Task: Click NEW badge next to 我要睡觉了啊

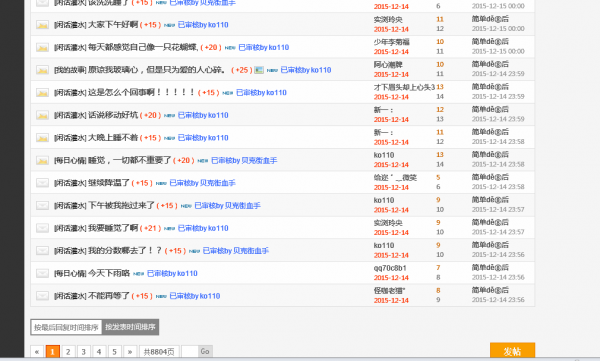Action: pos(170,229)
